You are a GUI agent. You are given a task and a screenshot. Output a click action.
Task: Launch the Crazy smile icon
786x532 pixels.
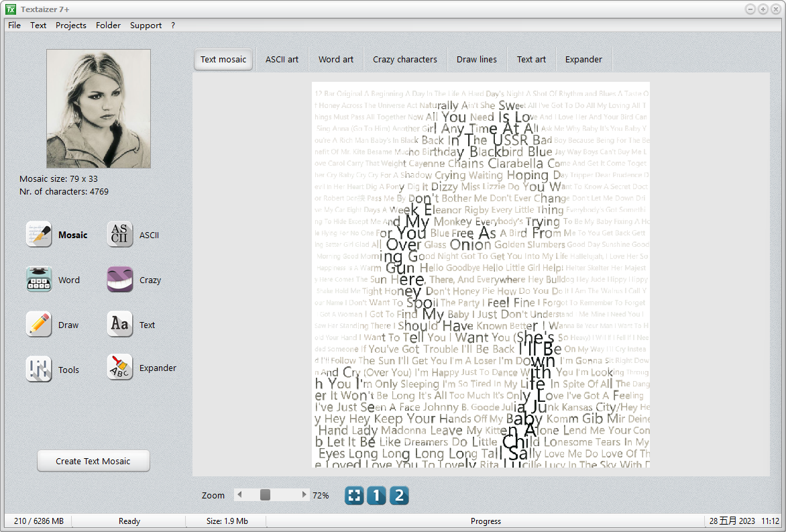(x=120, y=279)
